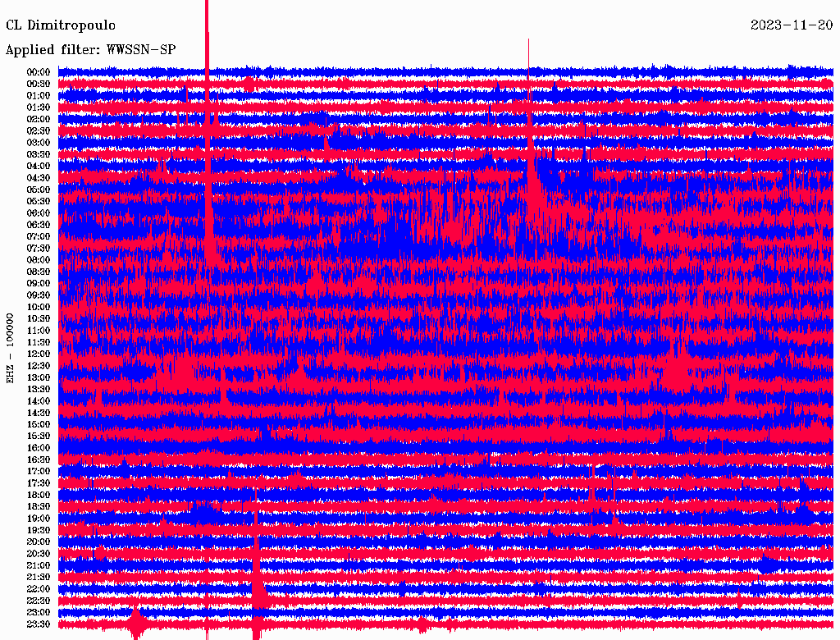Click the 11:30 time label
This screenshot has width=840, height=640.
point(39,342)
